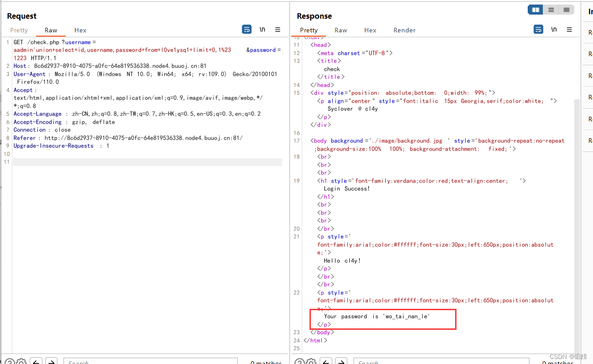
Task: Open Request search settings gear
Action: [x=21, y=362]
